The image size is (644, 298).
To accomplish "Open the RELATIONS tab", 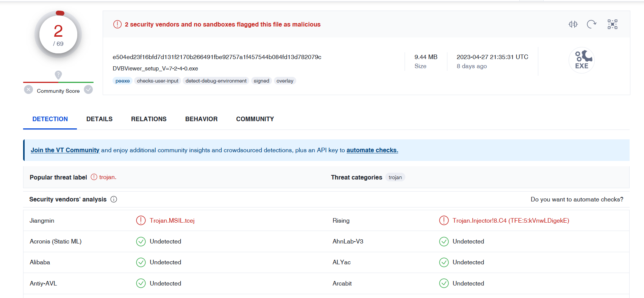I will click(x=149, y=119).
